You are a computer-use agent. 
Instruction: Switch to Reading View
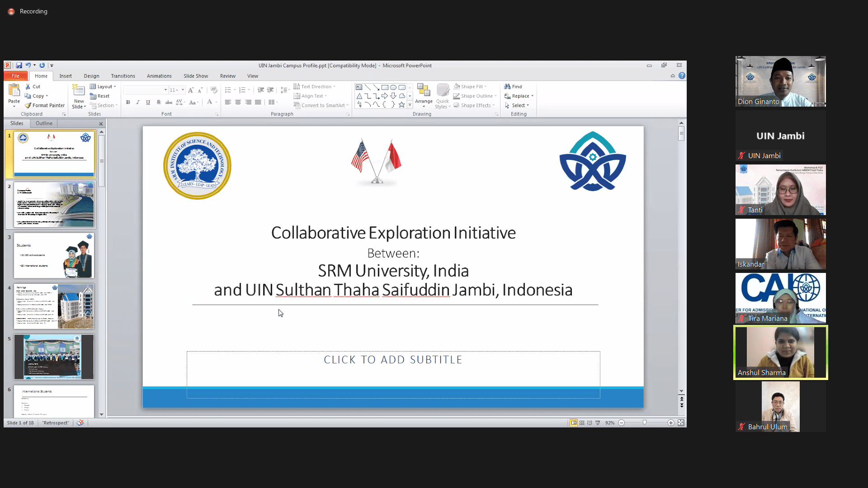(590, 423)
